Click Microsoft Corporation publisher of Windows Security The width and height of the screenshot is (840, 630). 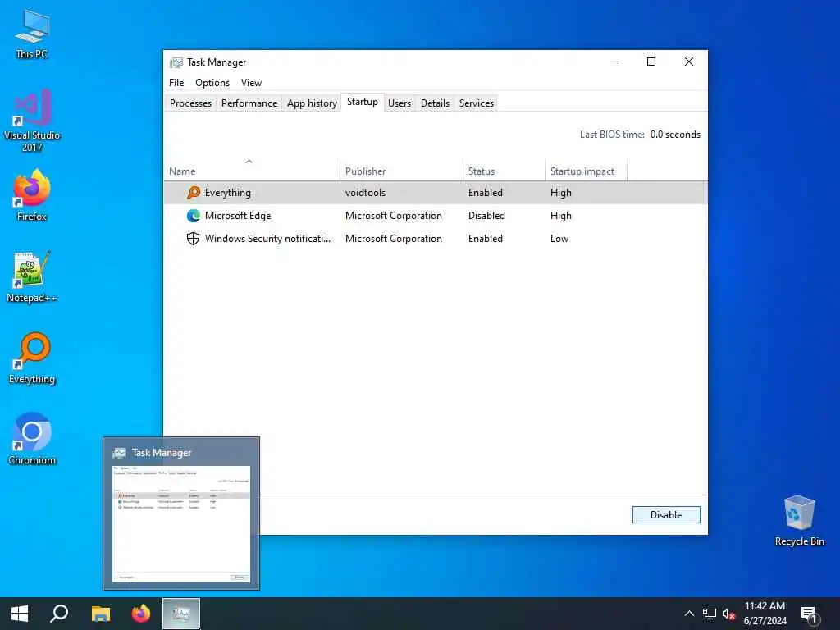point(393,239)
